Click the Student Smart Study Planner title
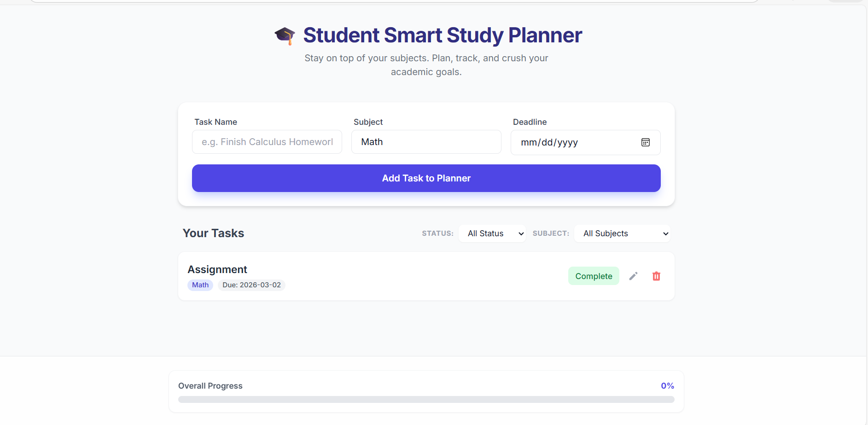The height and width of the screenshot is (425, 868). click(443, 35)
